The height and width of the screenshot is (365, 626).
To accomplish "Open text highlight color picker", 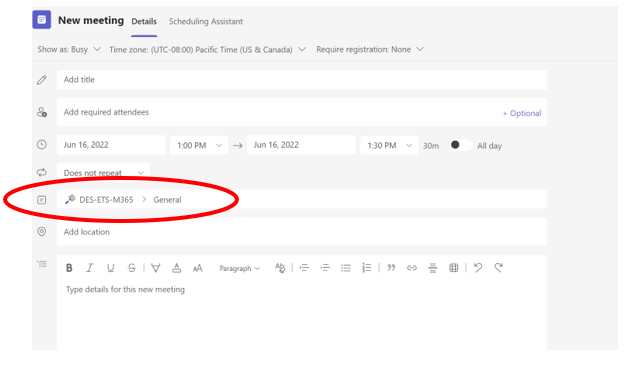I will (156, 268).
